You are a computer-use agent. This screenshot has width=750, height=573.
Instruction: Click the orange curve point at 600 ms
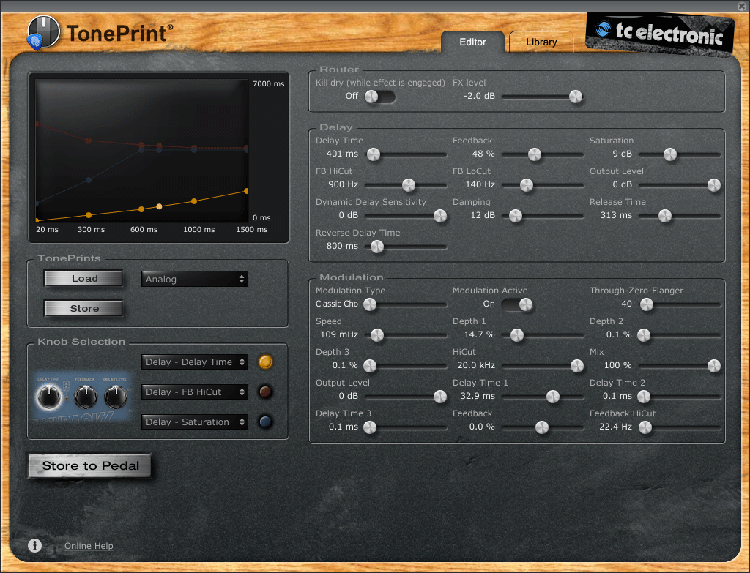click(141, 209)
